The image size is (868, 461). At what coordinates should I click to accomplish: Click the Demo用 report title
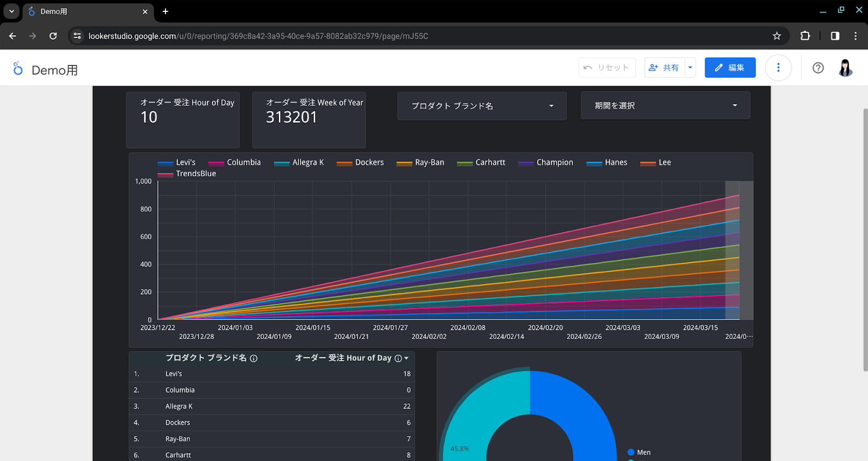(55, 70)
